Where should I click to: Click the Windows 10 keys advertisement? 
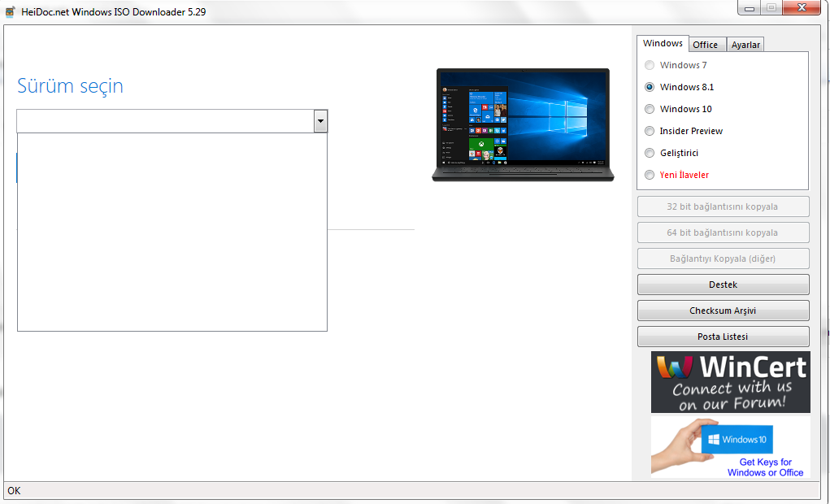[x=730, y=447]
